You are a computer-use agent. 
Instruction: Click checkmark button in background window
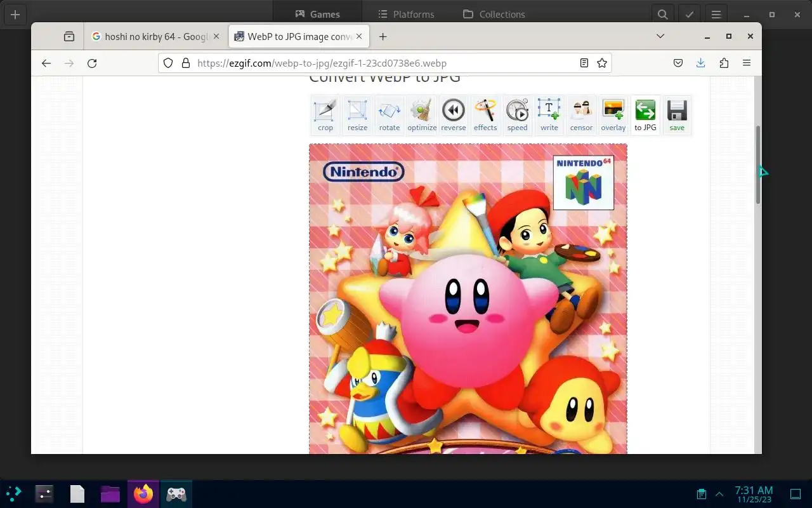point(690,14)
